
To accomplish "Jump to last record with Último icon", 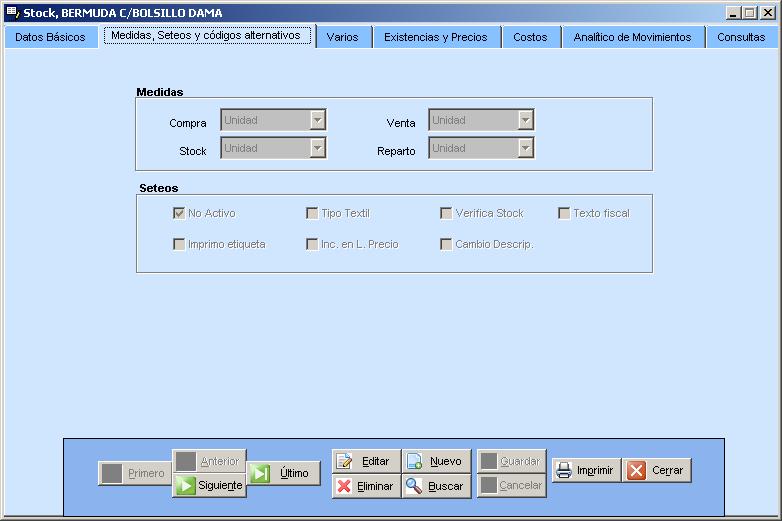I will point(260,473).
